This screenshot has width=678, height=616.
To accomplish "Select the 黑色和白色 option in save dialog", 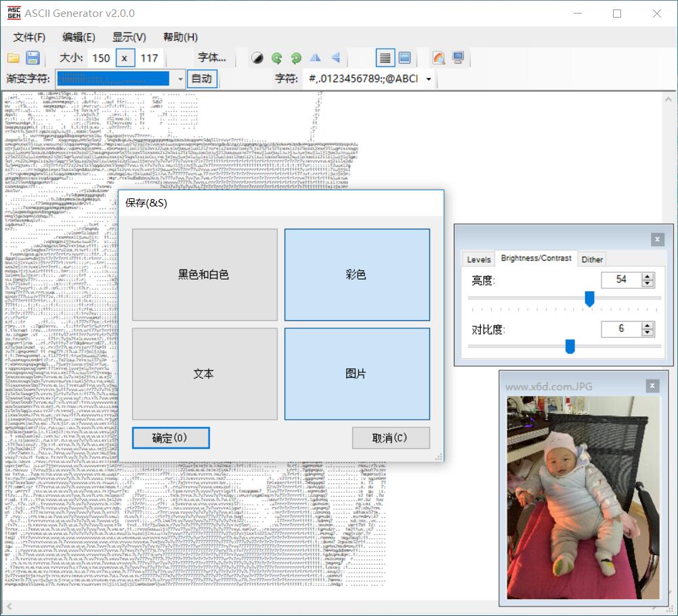I will (204, 275).
